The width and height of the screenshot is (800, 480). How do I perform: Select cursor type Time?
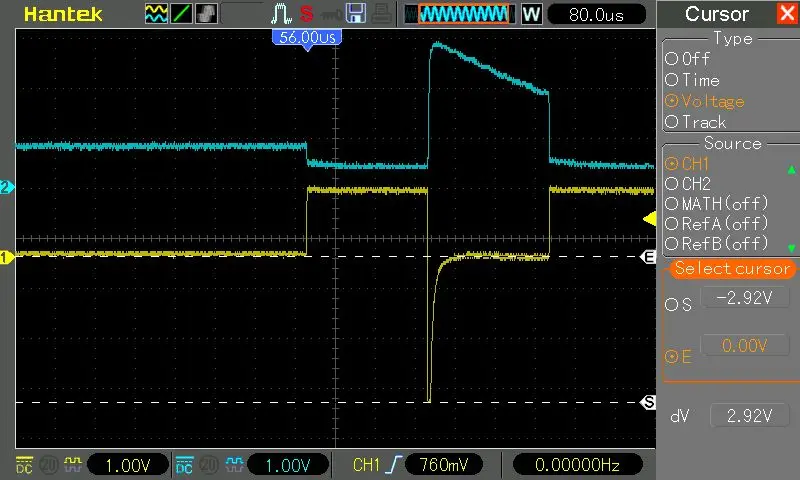point(692,80)
